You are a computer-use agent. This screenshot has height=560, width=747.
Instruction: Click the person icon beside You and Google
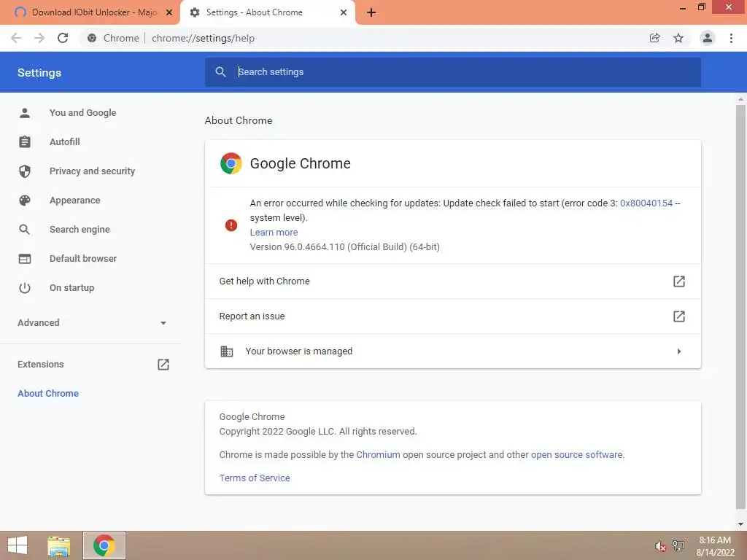coord(25,113)
